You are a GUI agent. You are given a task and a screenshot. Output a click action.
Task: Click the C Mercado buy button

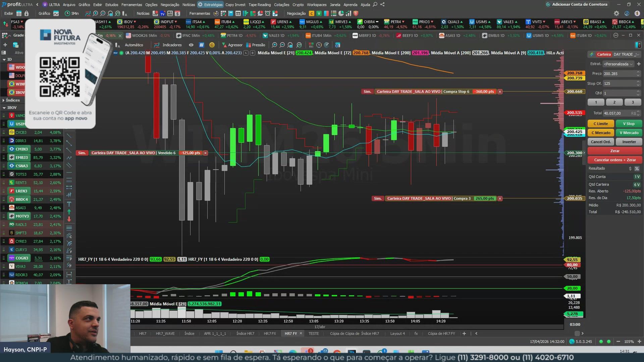(x=601, y=133)
